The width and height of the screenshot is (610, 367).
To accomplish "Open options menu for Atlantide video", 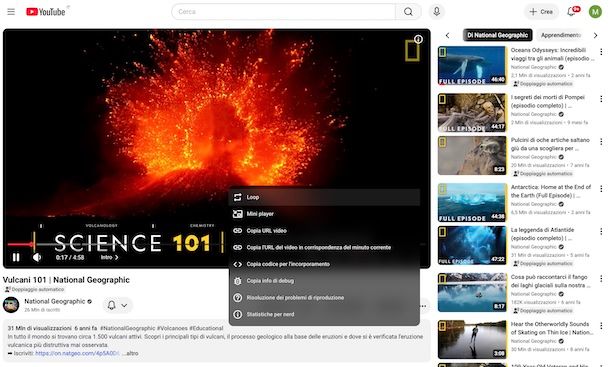I will tap(601, 232).
